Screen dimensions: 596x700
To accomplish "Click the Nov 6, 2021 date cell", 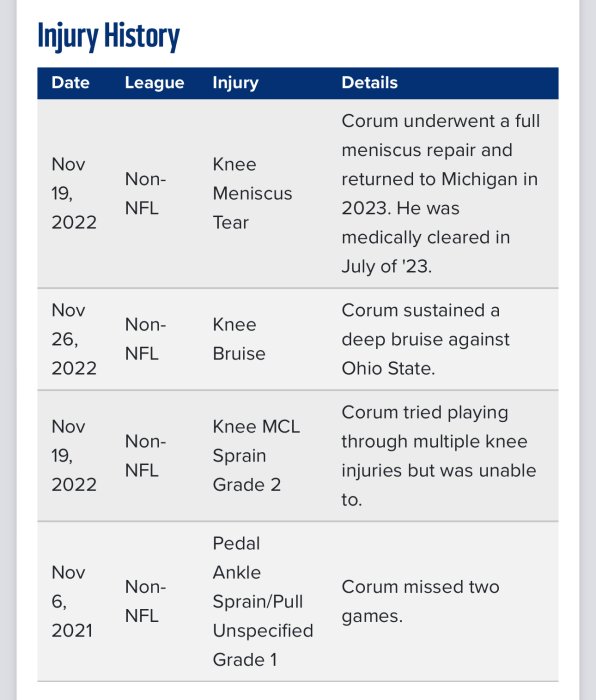I will tap(72, 601).
